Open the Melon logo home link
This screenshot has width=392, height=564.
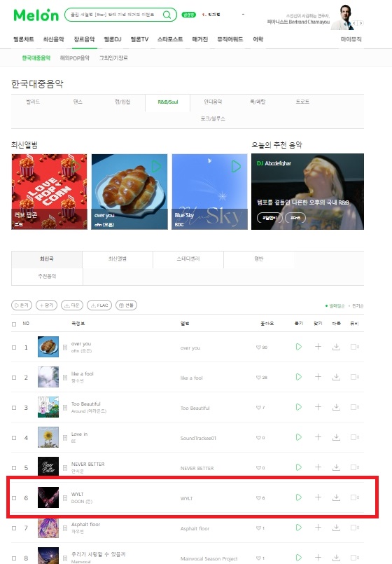pyautogui.click(x=36, y=15)
